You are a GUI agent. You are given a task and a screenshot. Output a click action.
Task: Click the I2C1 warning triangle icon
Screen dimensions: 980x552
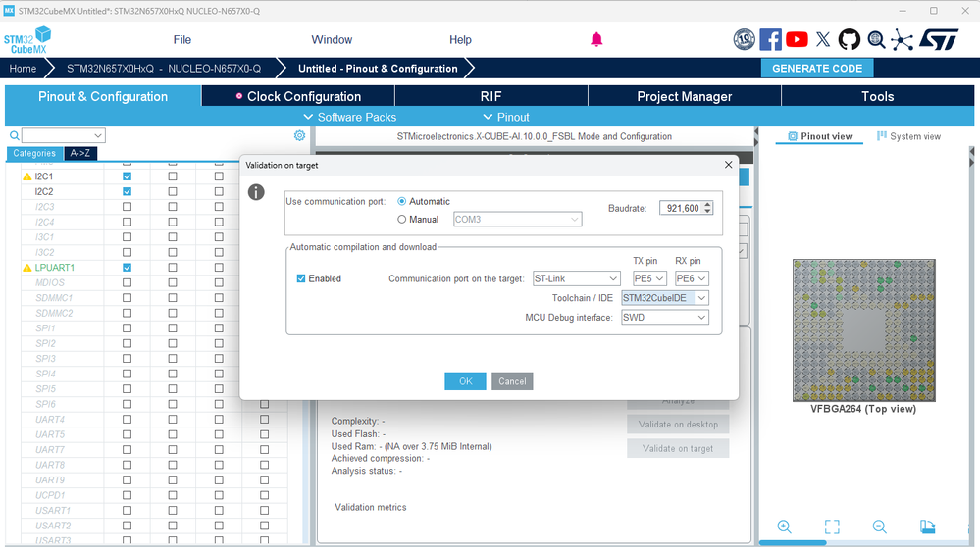pyautogui.click(x=26, y=176)
